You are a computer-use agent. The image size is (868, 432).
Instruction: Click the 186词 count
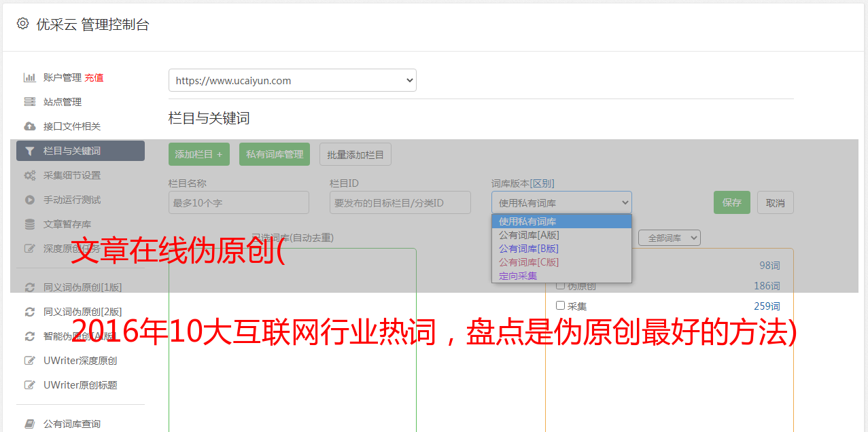click(x=767, y=286)
